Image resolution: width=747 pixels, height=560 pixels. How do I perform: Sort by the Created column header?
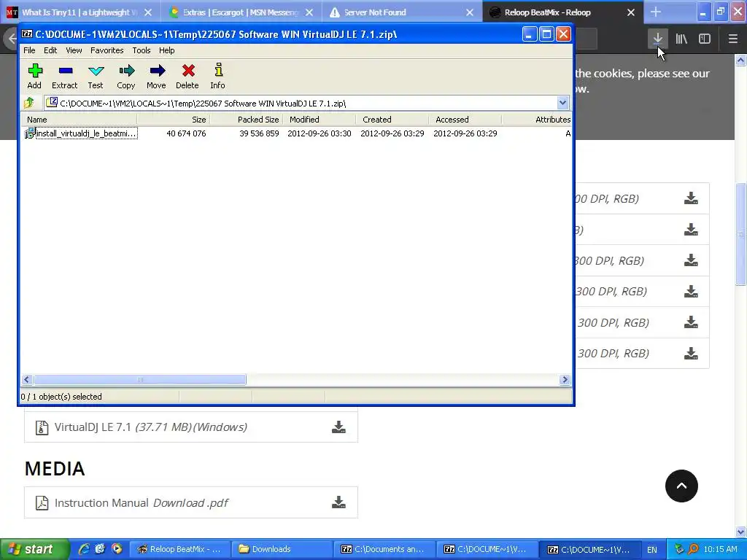pyautogui.click(x=392, y=120)
